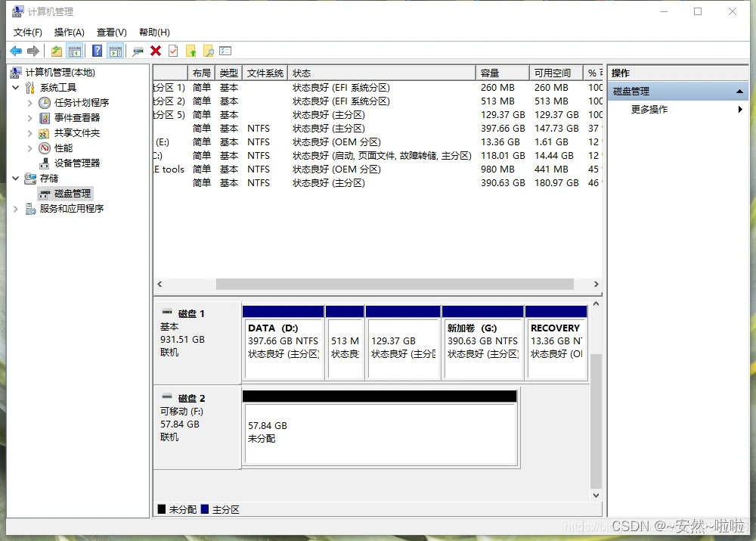Image resolution: width=756 pixels, height=541 pixels.
Task: Click the Forward arrow toolbar icon
Action: click(x=33, y=51)
